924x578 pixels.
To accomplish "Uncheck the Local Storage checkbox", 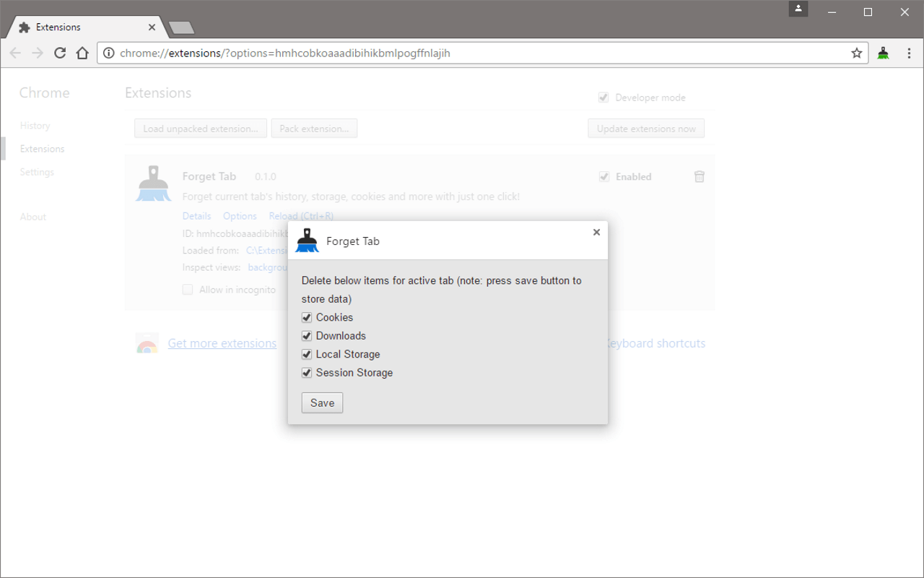I will [x=307, y=354].
